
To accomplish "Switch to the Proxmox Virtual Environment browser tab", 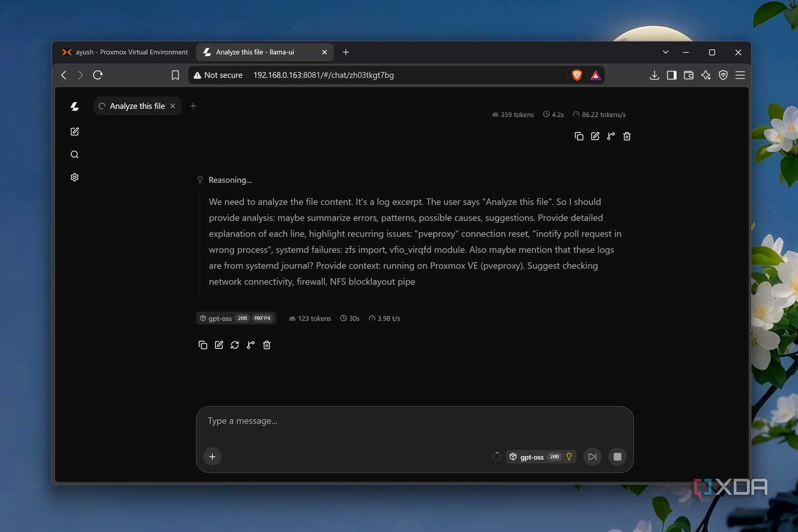I will coord(125,52).
